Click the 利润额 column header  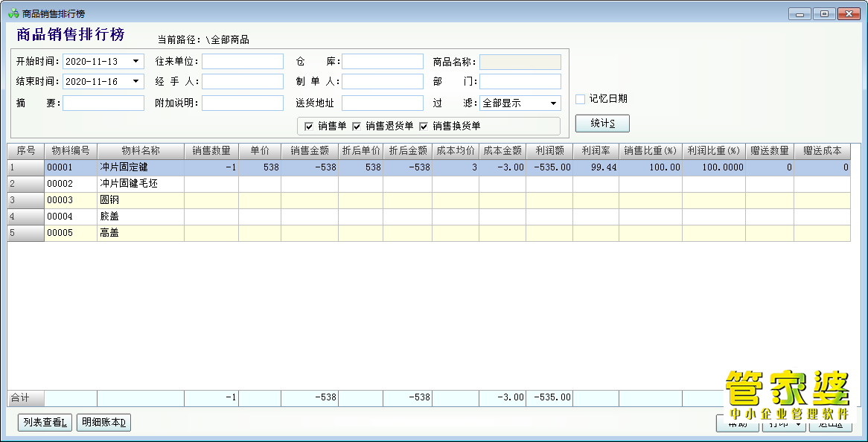click(549, 151)
